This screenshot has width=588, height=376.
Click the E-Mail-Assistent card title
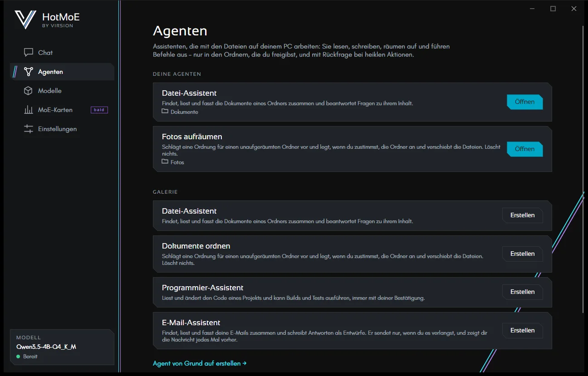(191, 322)
